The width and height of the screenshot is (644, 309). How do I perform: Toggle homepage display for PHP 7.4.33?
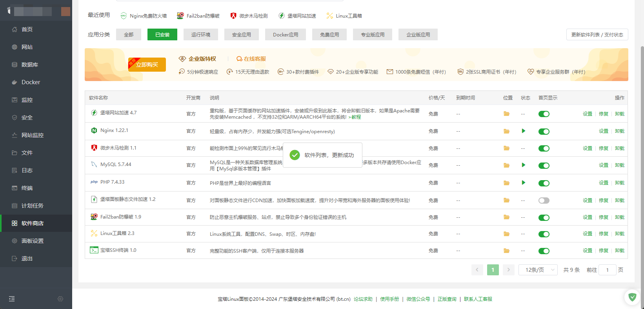[544, 183]
